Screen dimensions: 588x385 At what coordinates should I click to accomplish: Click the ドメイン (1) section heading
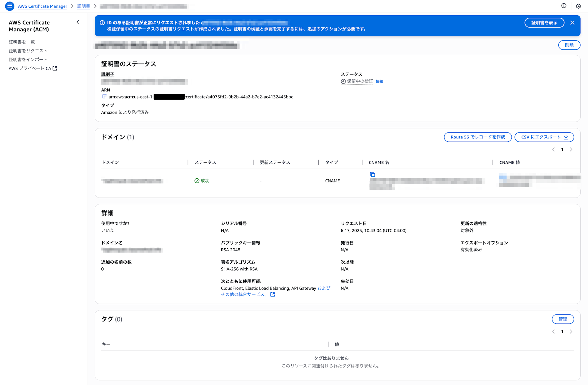coord(118,137)
